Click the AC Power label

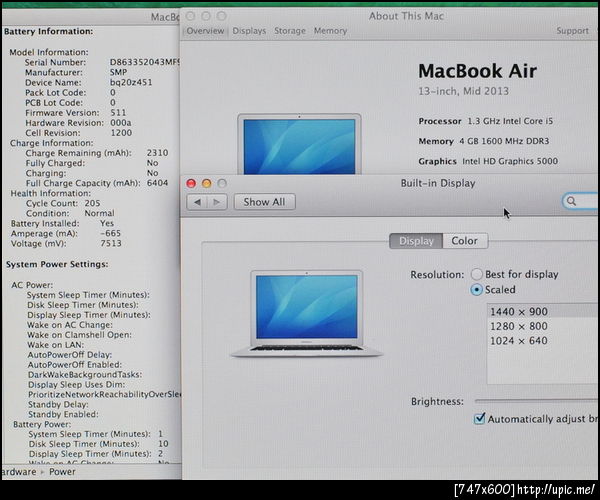pyautogui.click(x=32, y=285)
